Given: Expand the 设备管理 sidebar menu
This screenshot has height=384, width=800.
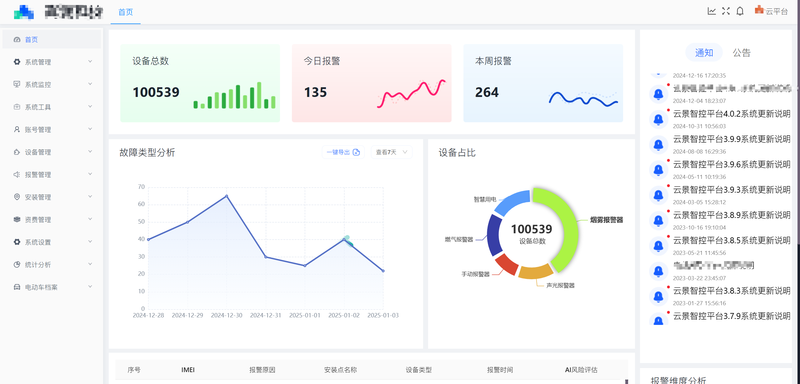Looking at the screenshot, I should tap(52, 152).
